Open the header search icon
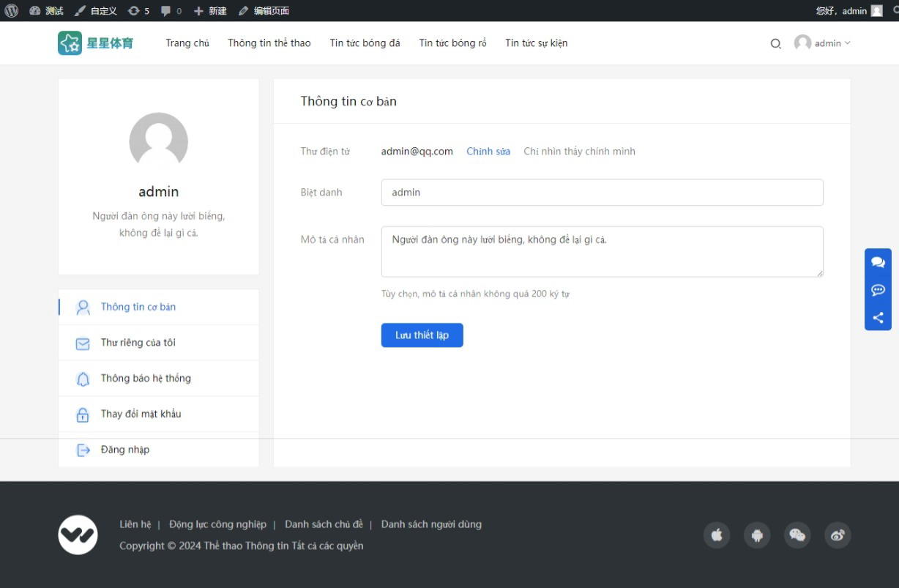The image size is (899, 588). click(776, 43)
